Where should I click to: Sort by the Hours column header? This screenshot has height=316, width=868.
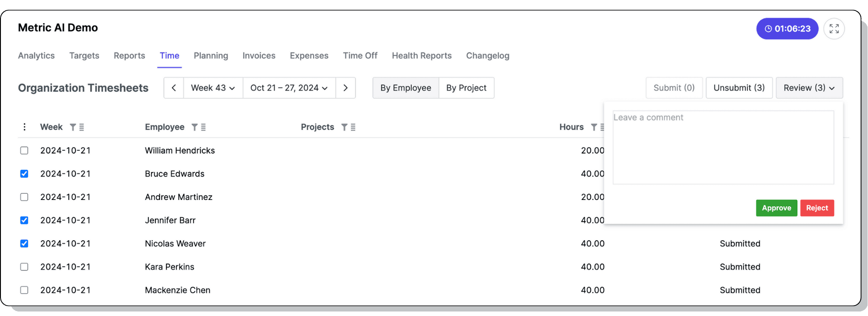click(571, 127)
